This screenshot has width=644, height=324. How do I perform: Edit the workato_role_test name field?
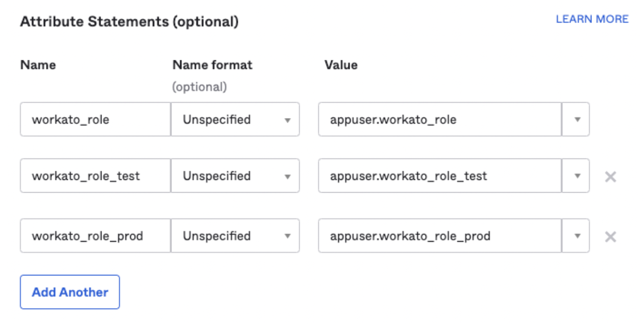[x=95, y=176]
